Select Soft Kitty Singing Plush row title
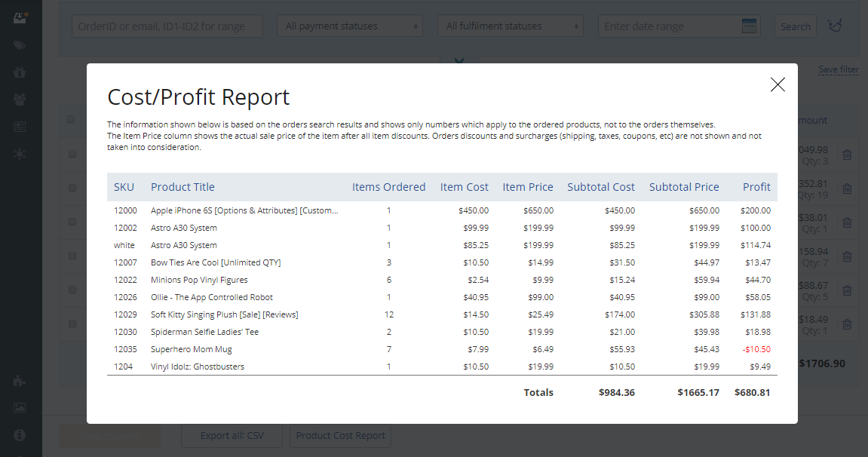 tap(224, 314)
